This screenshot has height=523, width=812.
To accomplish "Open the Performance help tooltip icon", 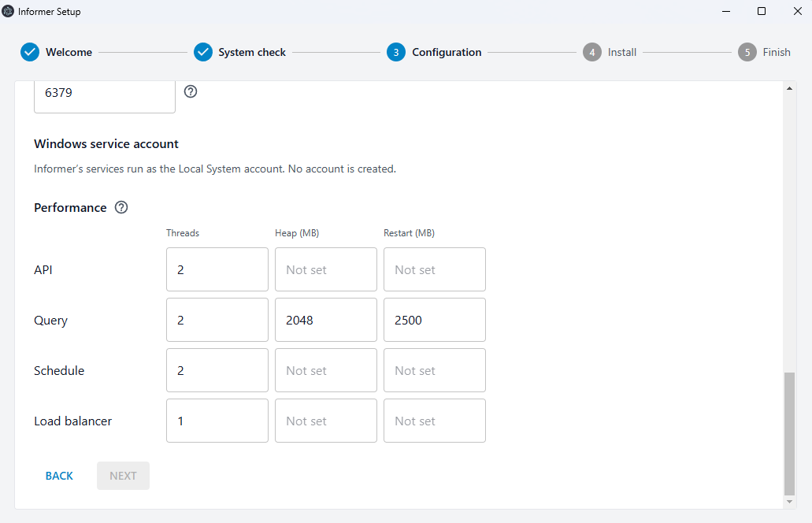I will 121,207.
